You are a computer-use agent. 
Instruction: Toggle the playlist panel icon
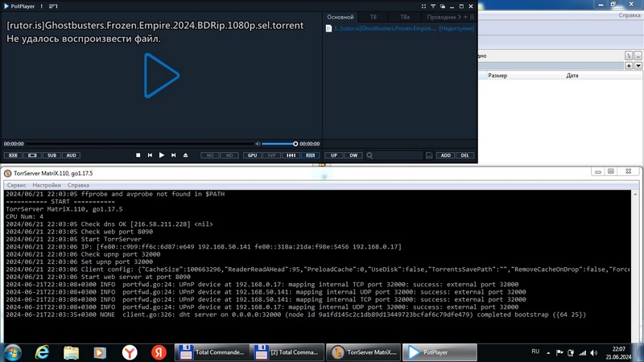pos(311,155)
